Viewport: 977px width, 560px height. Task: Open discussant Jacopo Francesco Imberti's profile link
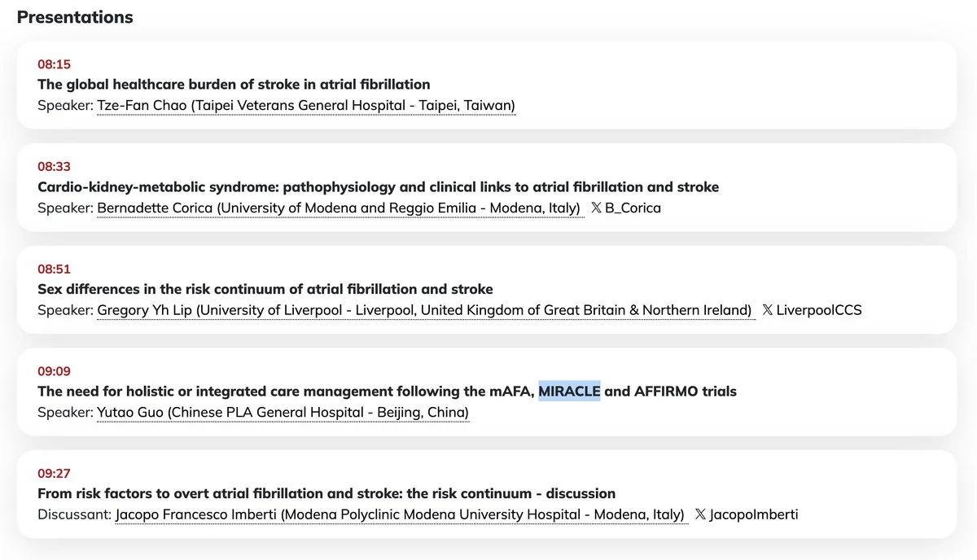[x=400, y=514]
